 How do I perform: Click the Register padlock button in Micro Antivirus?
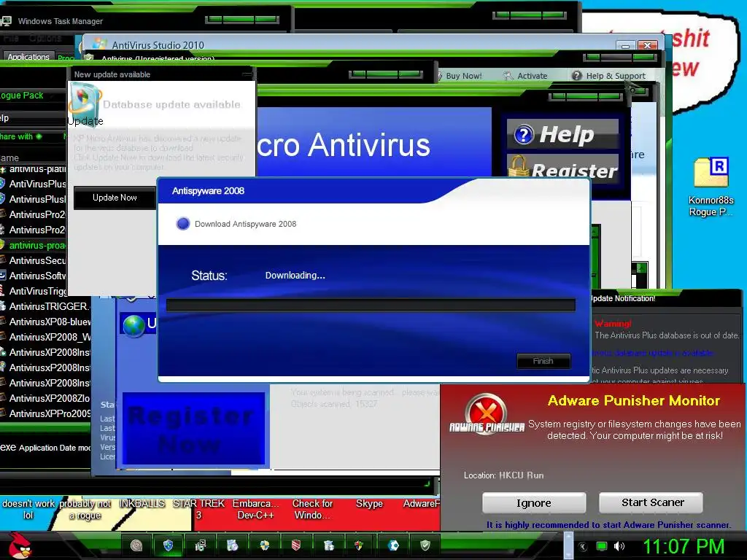point(562,168)
